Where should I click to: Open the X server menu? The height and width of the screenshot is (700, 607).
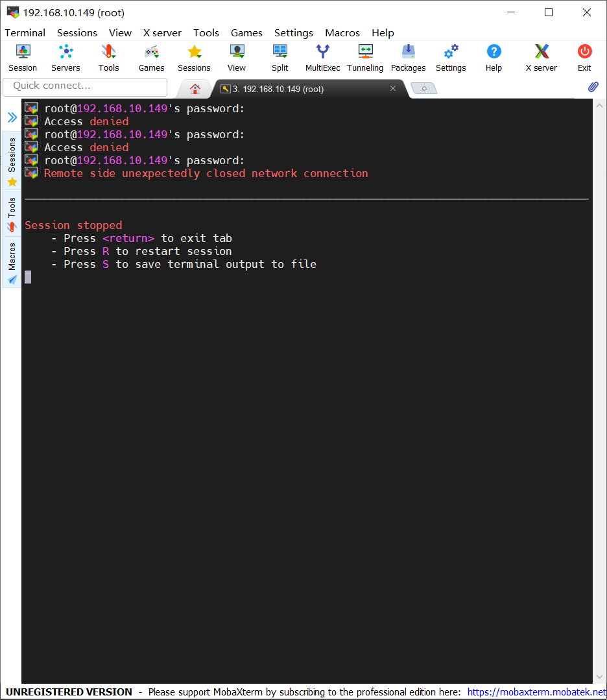click(162, 32)
